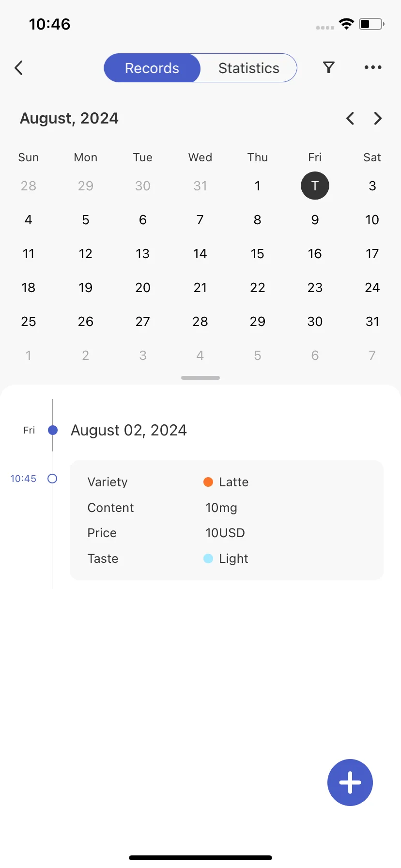
Task: Open the filter funnel icon
Action: point(329,68)
